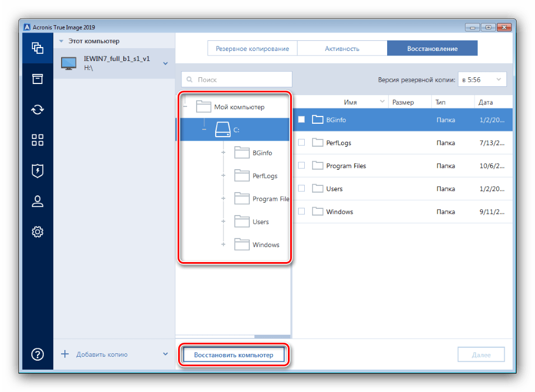Image resolution: width=535 pixels, height=392 pixels.
Task: Open the Settings gear icon
Action: [38, 232]
